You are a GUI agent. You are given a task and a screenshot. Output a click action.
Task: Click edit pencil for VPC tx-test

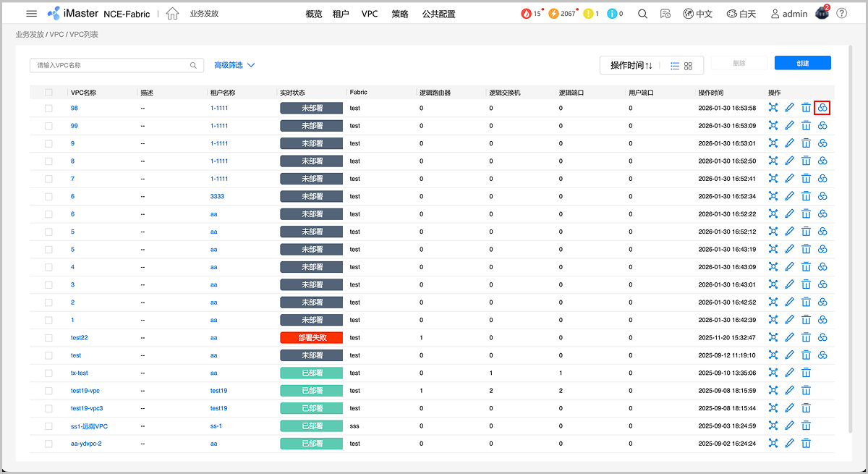click(x=789, y=373)
